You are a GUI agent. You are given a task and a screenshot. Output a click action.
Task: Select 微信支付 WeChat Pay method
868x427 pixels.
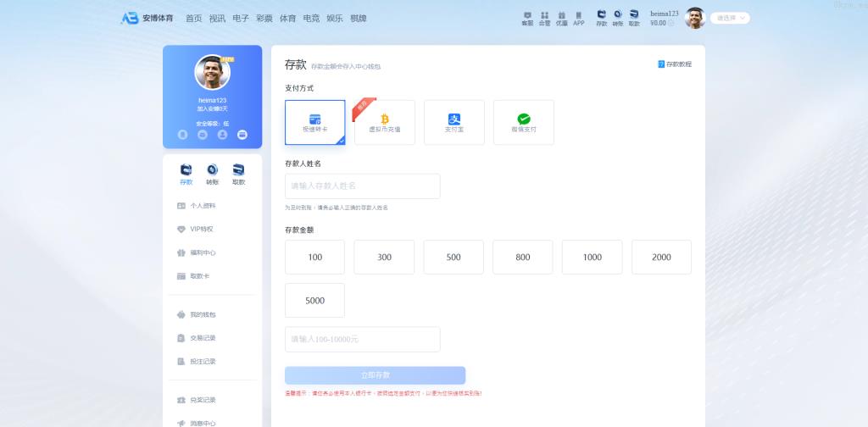[x=524, y=122]
